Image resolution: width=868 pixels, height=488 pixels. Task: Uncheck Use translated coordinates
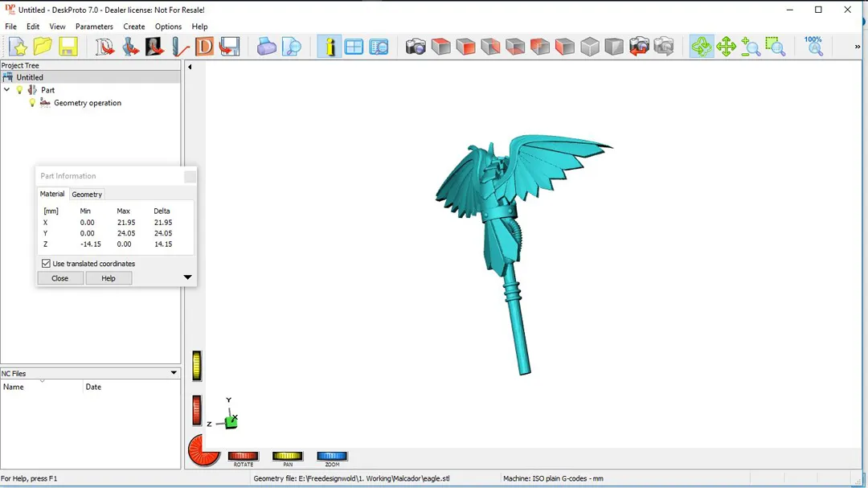click(46, 264)
